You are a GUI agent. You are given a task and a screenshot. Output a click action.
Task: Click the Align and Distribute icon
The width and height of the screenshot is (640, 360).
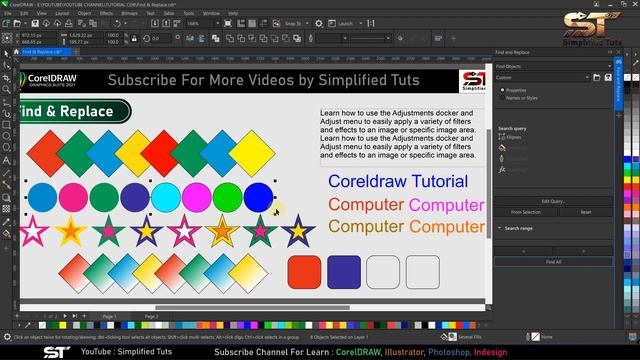point(438,38)
